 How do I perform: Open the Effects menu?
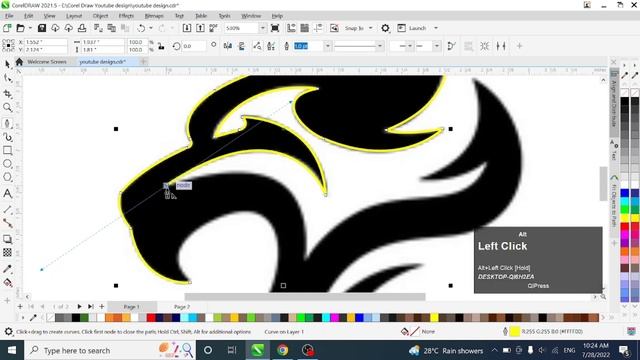coord(126,16)
